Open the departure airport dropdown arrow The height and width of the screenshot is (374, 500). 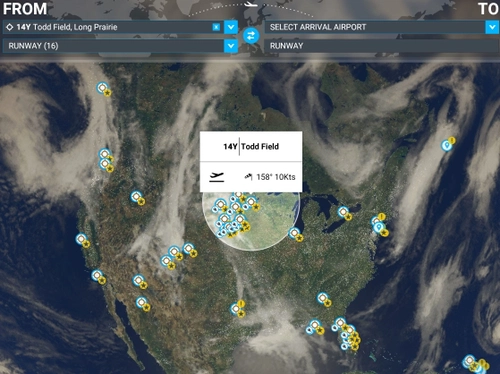click(x=231, y=27)
